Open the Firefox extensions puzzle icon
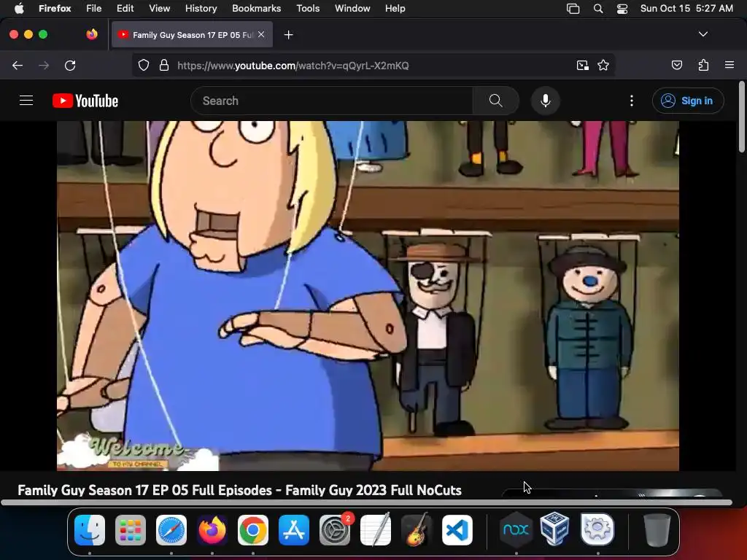This screenshot has height=560, width=747. (x=703, y=66)
